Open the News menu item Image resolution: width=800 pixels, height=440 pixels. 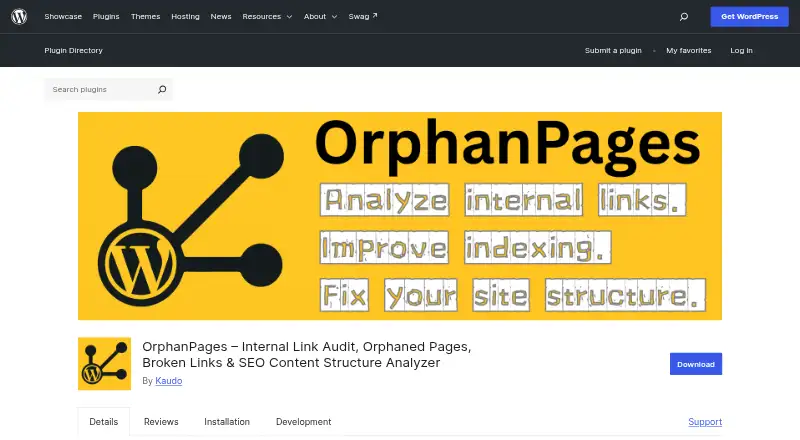pyautogui.click(x=221, y=16)
